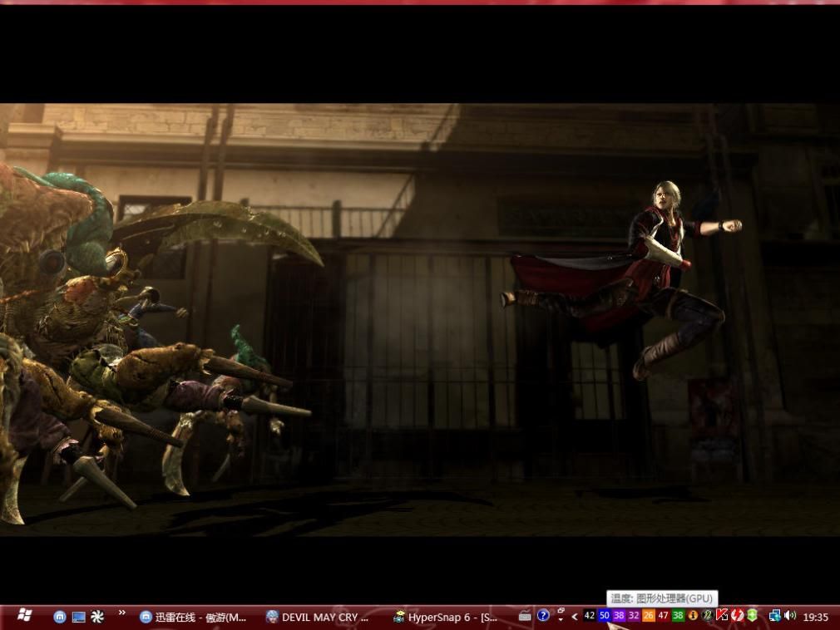Click the orange temperature reading 26
840x630 pixels.
[x=648, y=616]
